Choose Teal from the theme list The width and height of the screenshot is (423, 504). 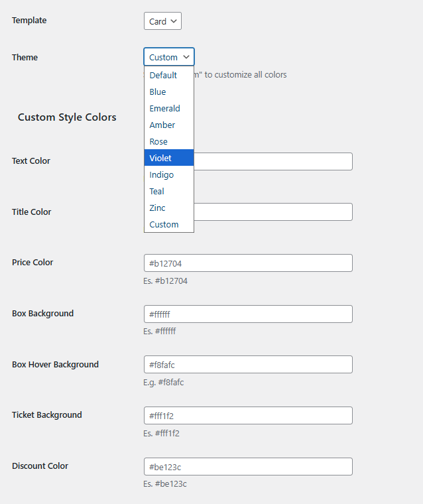[x=157, y=192]
